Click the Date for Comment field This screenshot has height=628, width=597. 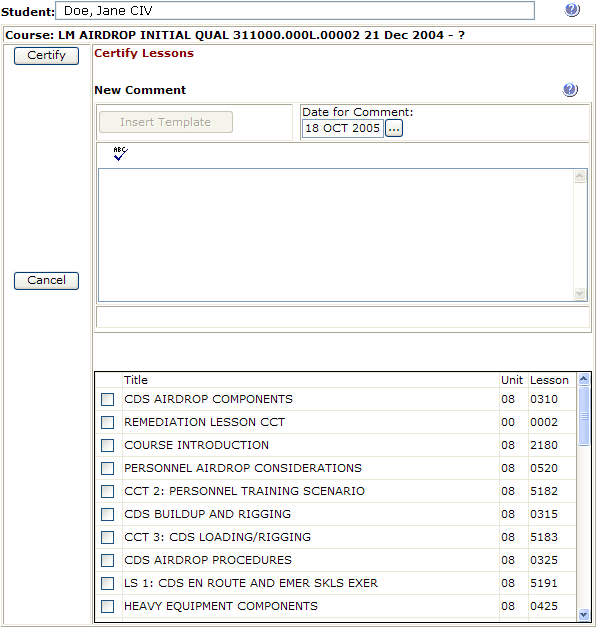[343, 129]
